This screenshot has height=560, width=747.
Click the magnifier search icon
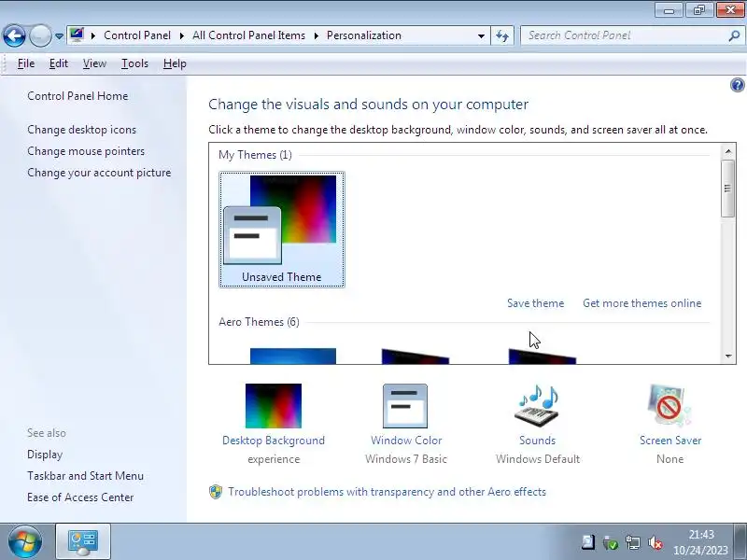tap(734, 35)
